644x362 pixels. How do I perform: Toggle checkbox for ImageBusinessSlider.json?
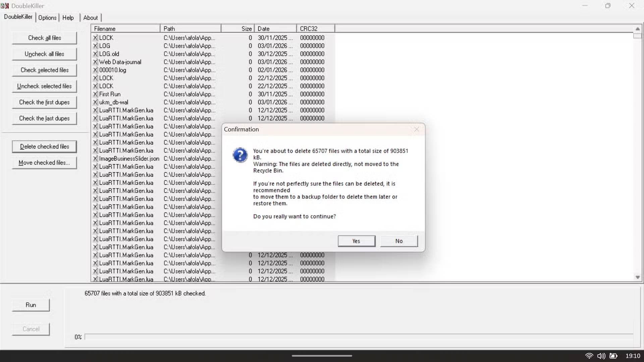pos(95,159)
